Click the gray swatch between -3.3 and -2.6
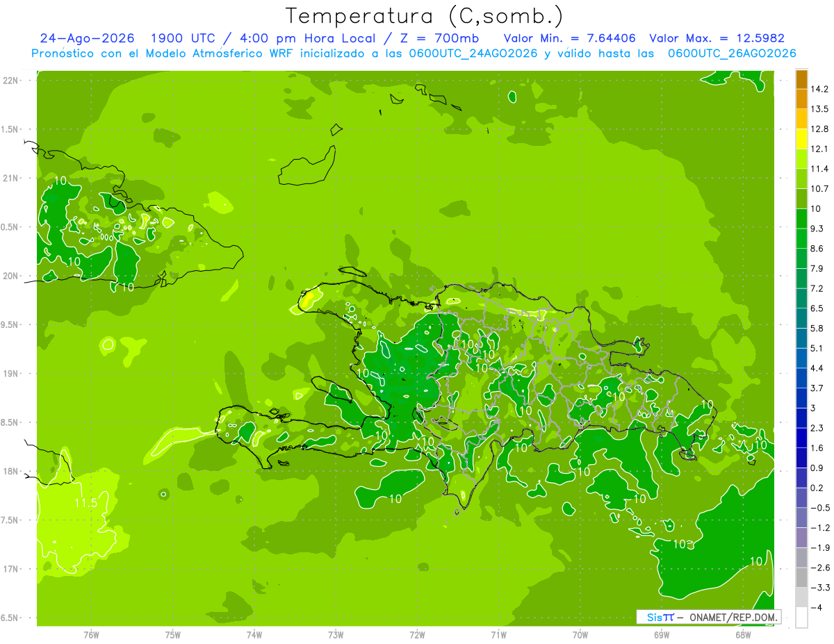Screen dimensions: 834x644 (801, 577)
